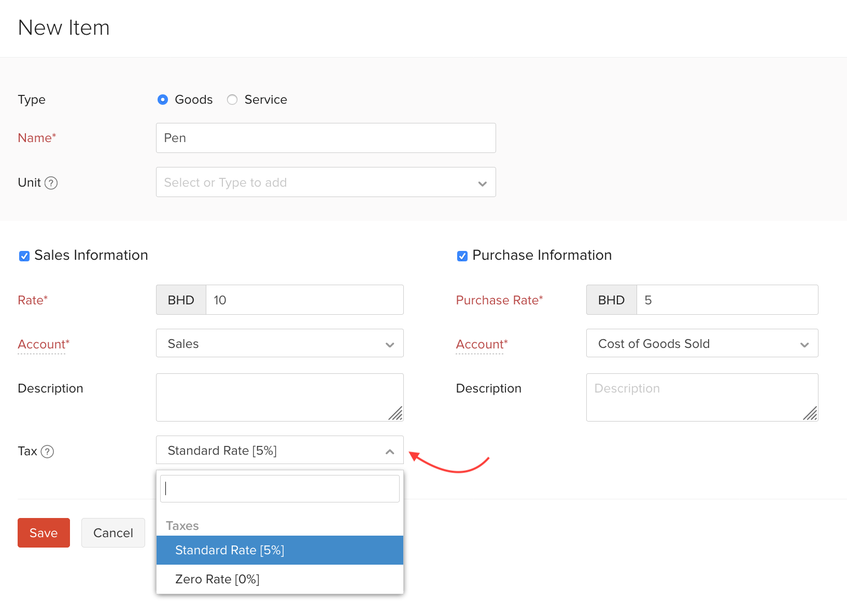The height and width of the screenshot is (616, 847).
Task: Click the search box inside the tax dropdown
Action: (279, 488)
